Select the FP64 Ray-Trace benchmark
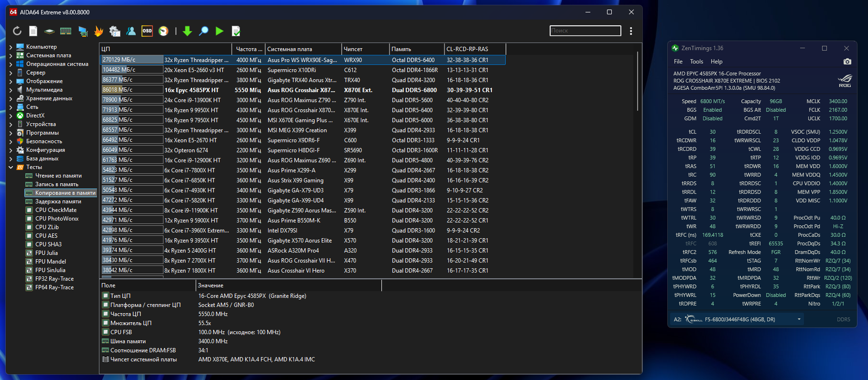Screen dimensions: 868x380 (x=54, y=287)
